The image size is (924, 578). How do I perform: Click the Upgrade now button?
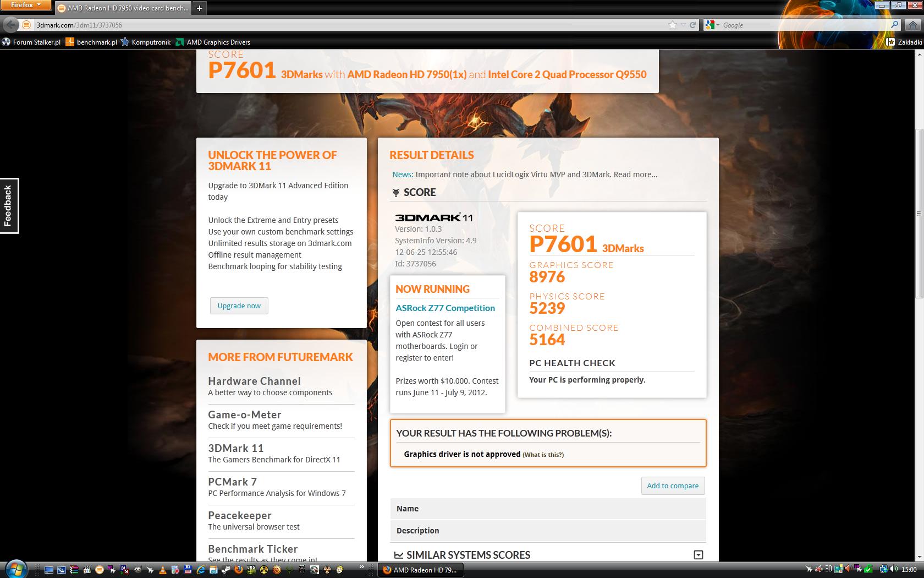239,306
